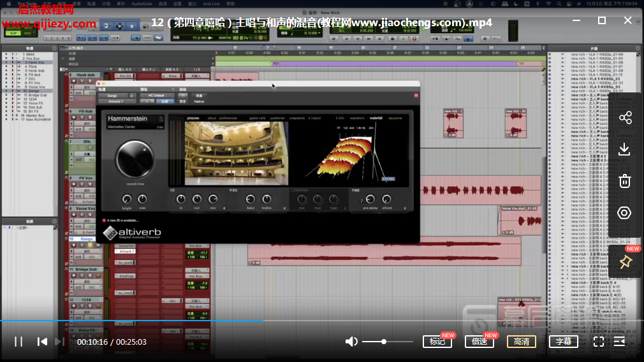Click the red target button in plugin header
This screenshot has width=644, height=362.
[x=416, y=96]
